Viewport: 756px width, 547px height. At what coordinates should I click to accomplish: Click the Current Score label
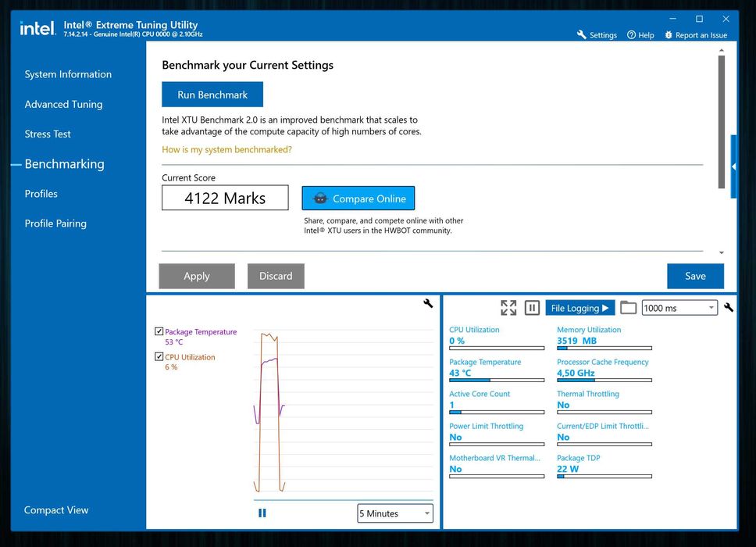click(188, 177)
